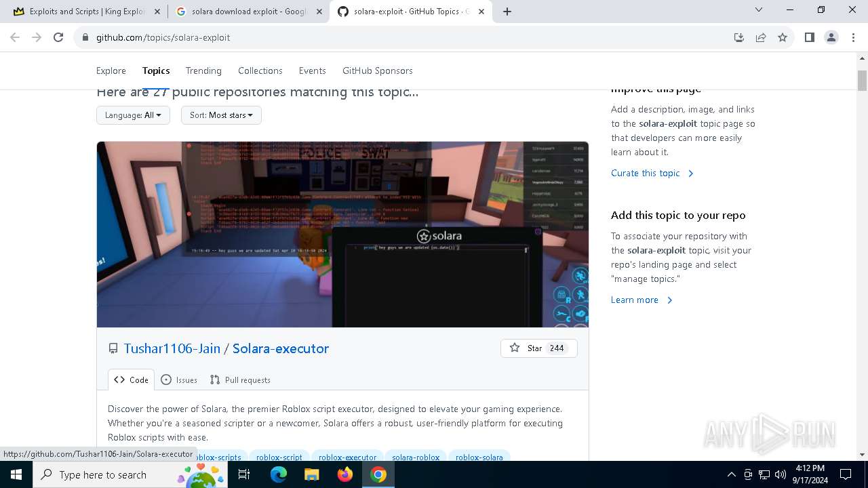Open the Windows Start menu
Image resolution: width=868 pixels, height=488 pixels.
click(x=16, y=474)
